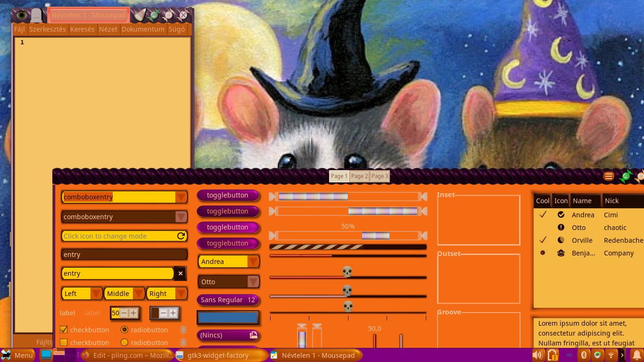Click the face icon in Benja... row

click(x=561, y=253)
